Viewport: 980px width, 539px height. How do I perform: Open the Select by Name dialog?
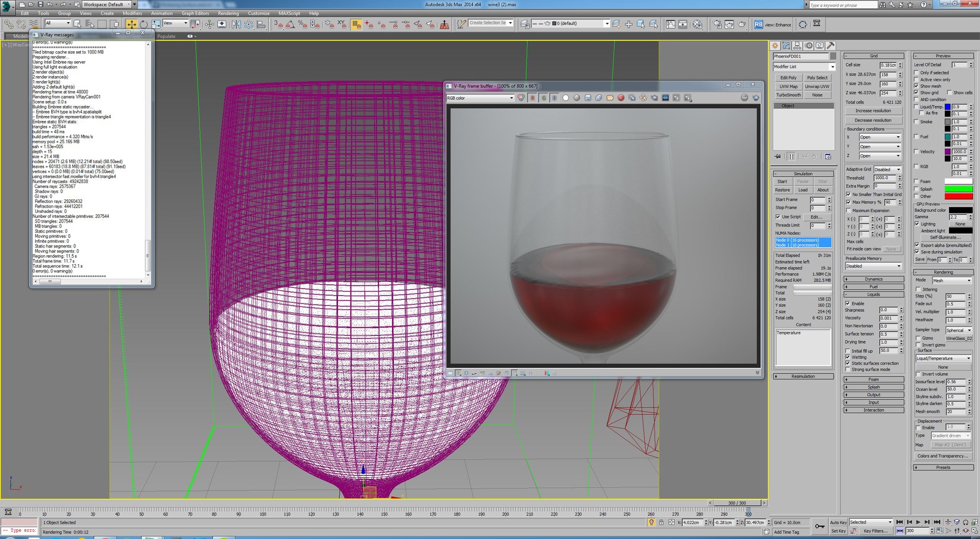tap(90, 24)
